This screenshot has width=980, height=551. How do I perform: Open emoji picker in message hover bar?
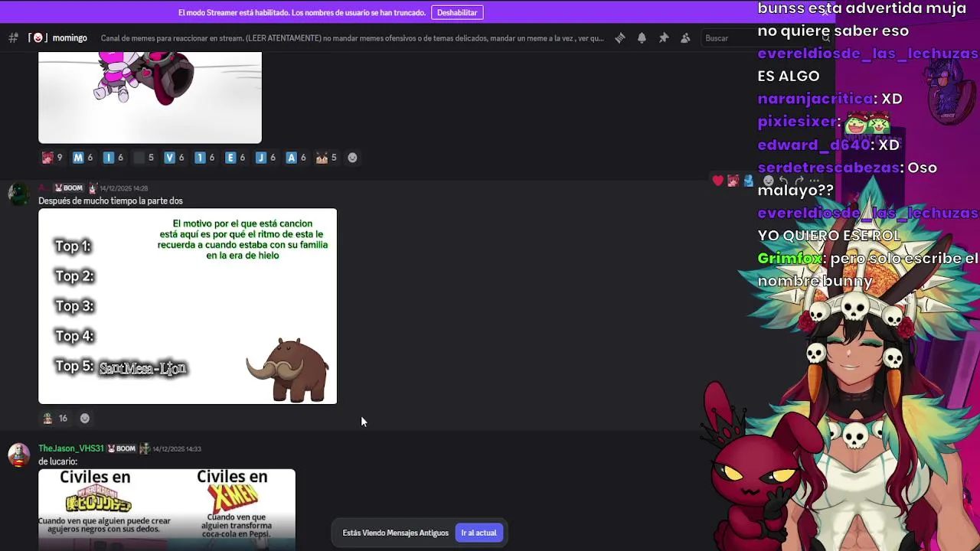pyautogui.click(x=769, y=181)
